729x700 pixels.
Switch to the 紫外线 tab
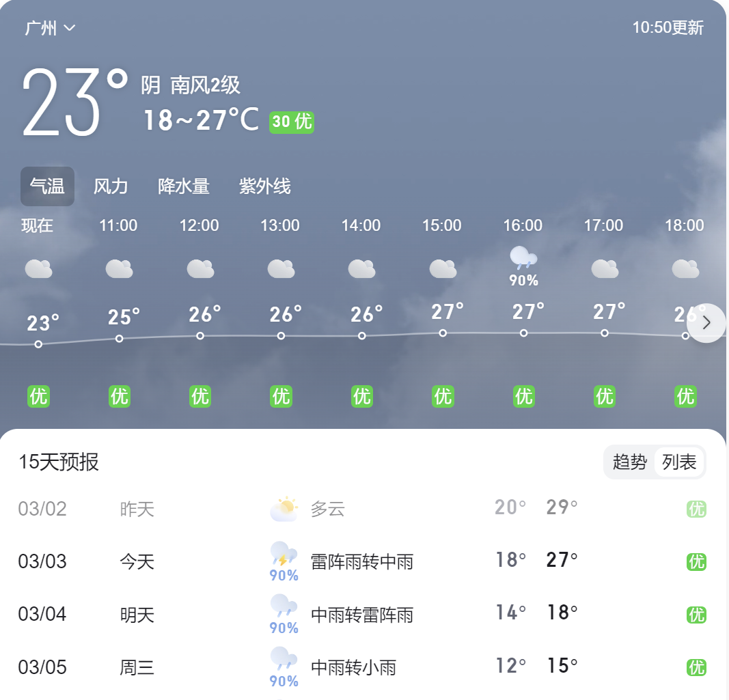(265, 186)
